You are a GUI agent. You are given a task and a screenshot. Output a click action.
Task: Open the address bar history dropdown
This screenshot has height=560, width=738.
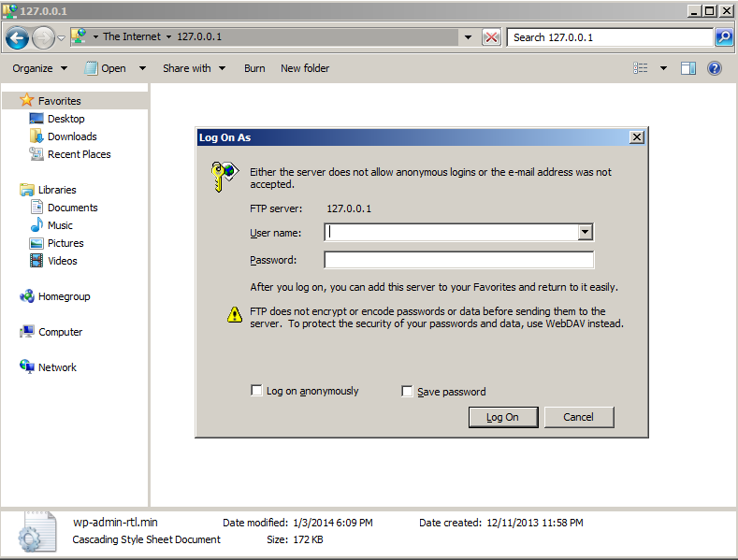coord(468,37)
